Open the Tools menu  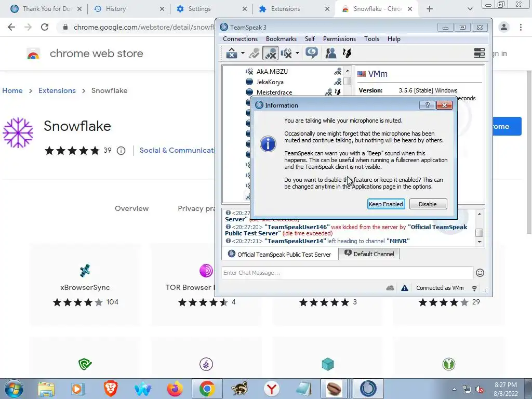371,38
